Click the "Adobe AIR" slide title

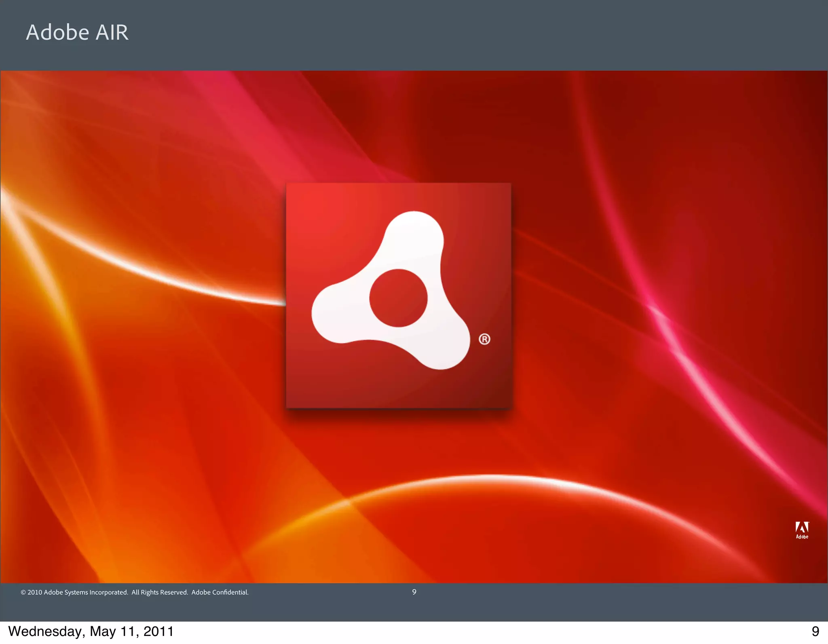77,32
